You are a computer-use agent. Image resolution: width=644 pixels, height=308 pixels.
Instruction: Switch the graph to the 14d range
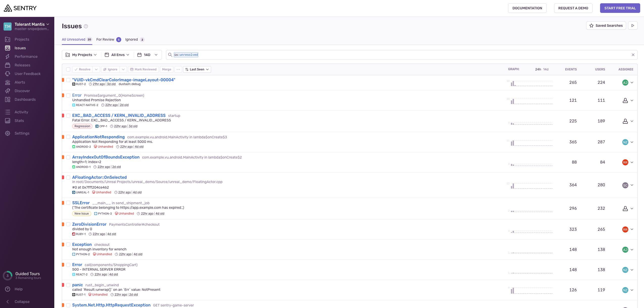click(x=546, y=69)
